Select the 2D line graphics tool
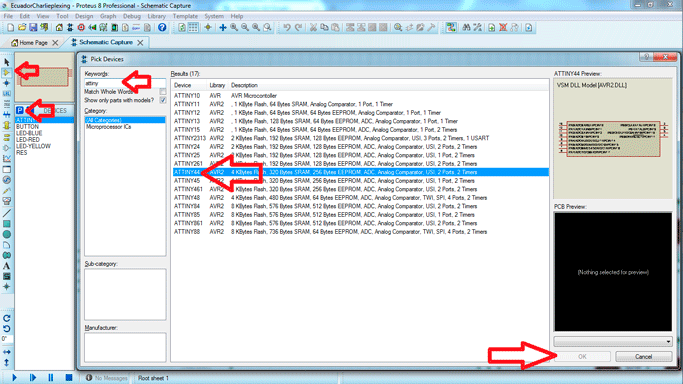 [7, 213]
